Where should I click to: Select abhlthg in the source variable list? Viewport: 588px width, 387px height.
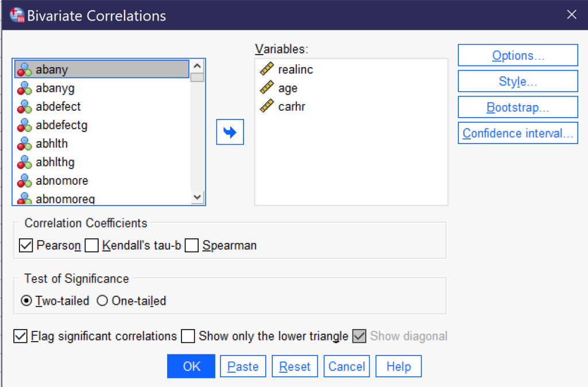point(102,162)
